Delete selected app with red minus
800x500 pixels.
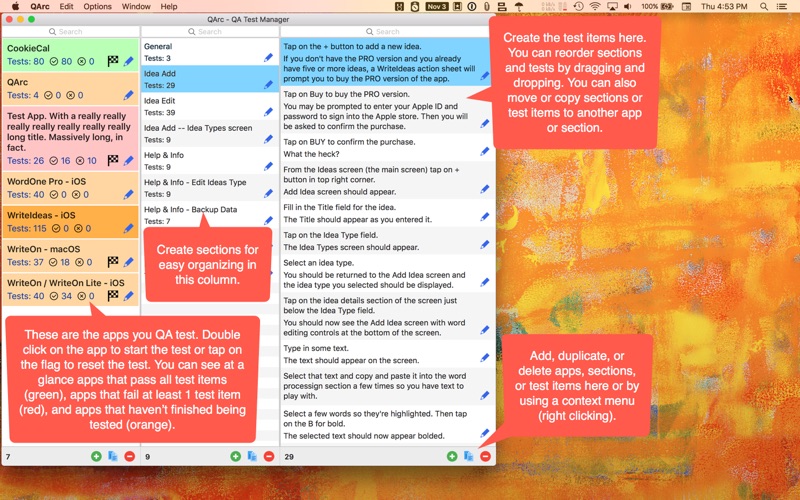130,456
